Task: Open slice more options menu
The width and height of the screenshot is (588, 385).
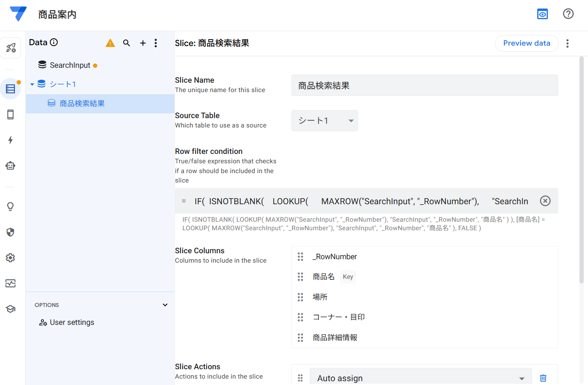Action: click(568, 43)
